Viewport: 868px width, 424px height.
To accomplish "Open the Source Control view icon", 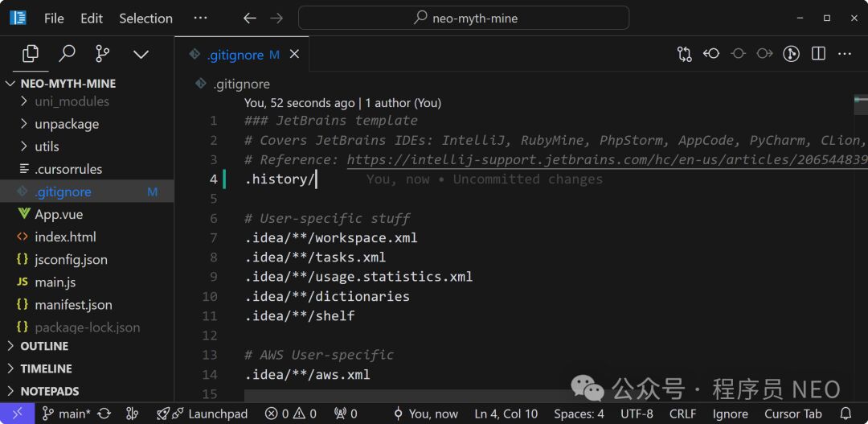I will (103, 54).
